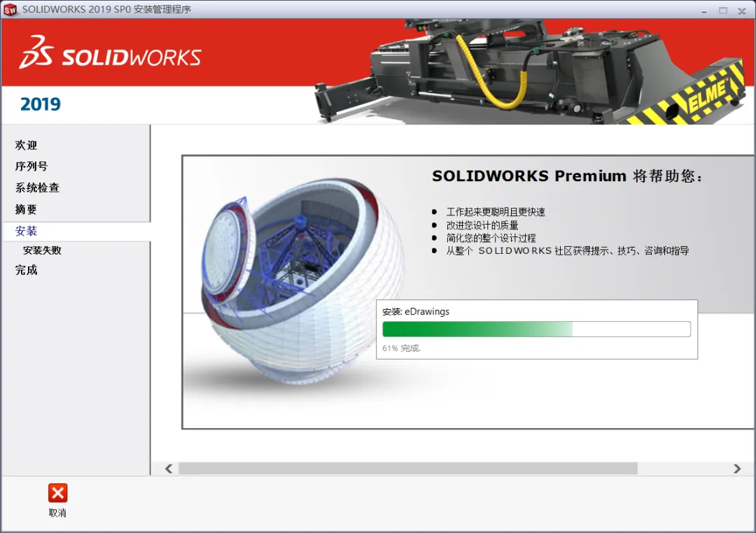Click the SOLIDWORKS logo in banner
This screenshot has width=756, height=533.
tap(110, 53)
